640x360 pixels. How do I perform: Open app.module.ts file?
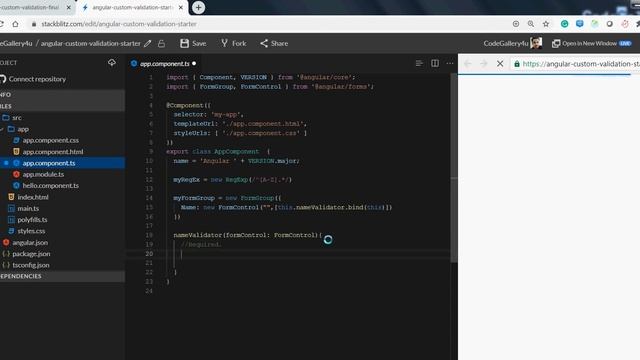tap(43, 174)
